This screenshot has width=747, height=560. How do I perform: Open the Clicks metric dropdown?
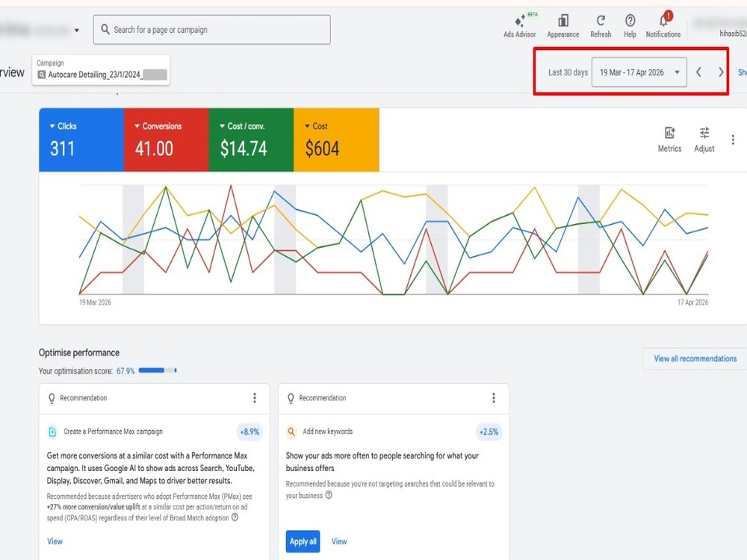click(63, 126)
